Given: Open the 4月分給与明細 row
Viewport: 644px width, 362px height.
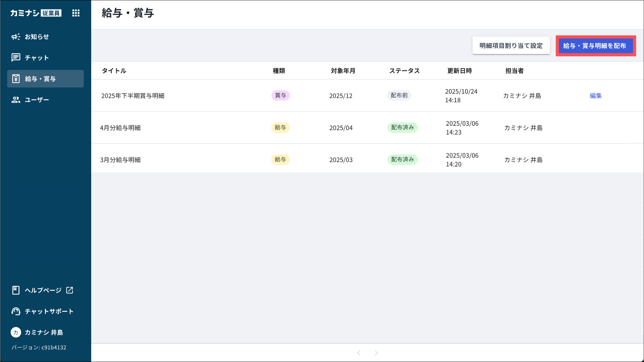Looking at the screenshot, I should [x=120, y=128].
